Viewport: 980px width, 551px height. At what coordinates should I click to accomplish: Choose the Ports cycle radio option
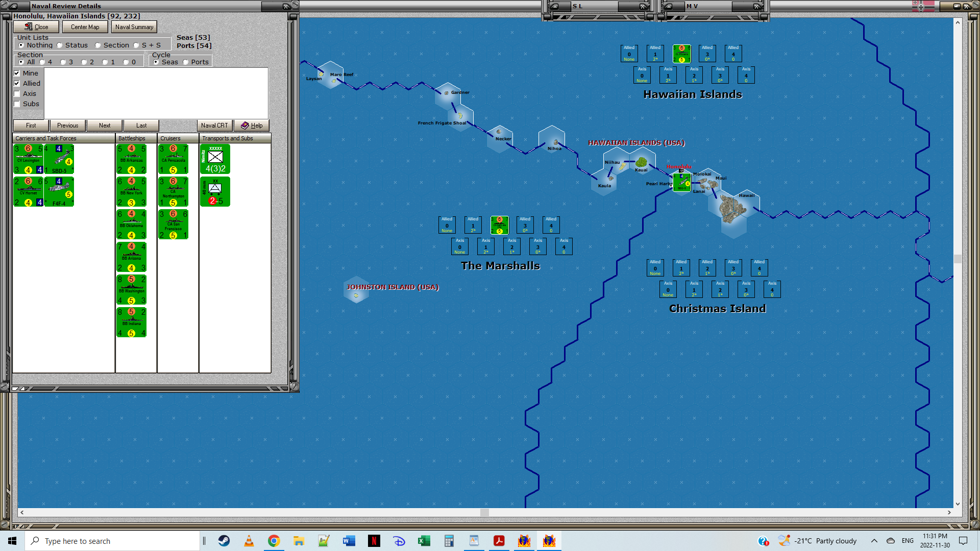[x=186, y=62]
